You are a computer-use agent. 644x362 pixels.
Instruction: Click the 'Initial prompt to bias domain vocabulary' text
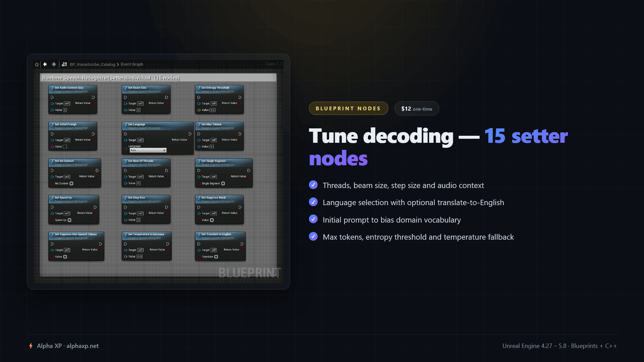point(392,220)
